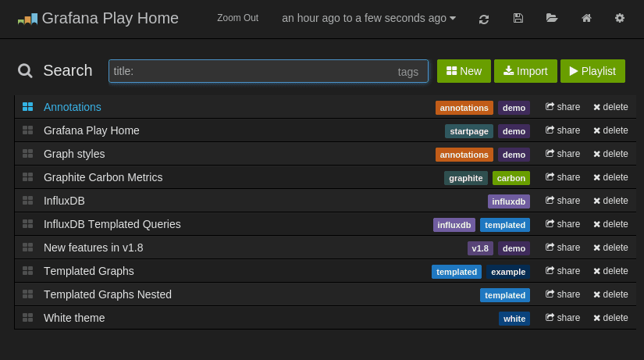The width and height of the screenshot is (644, 360).
Task: Click the magnifier search icon
Action: [x=25, y=71]
